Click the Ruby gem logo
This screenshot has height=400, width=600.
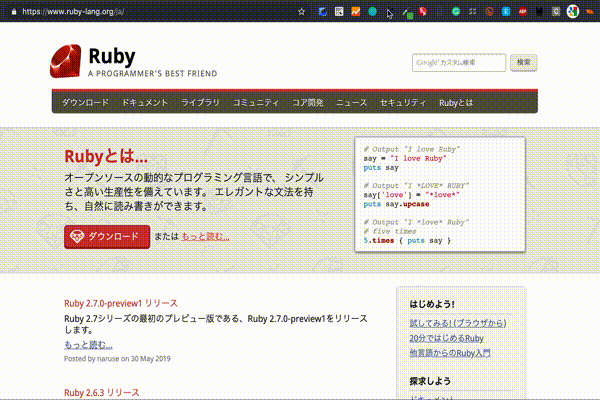[65, 61]
